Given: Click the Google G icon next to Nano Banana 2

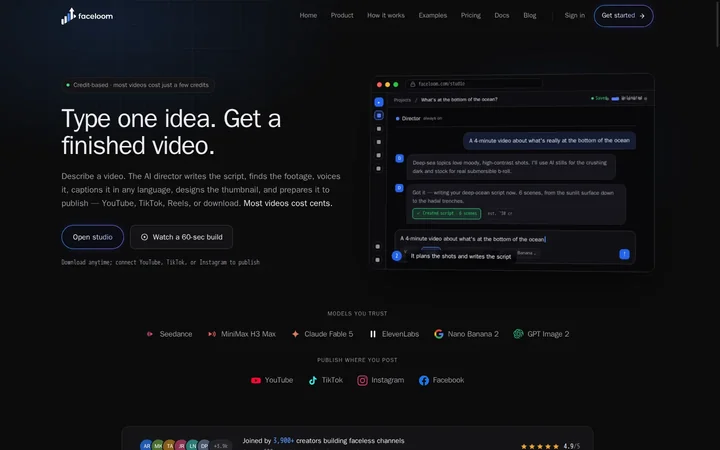Looking at the screenshot, I should point(439,334).
